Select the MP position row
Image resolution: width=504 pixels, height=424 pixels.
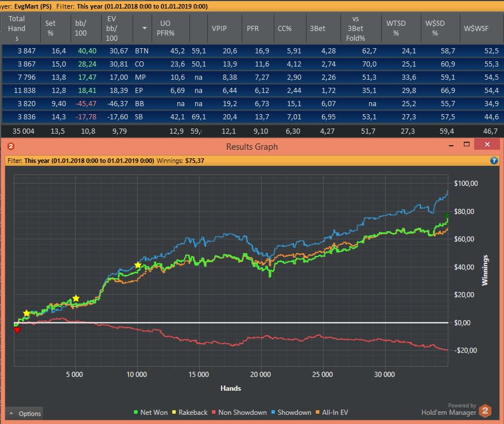pos(252,77)
